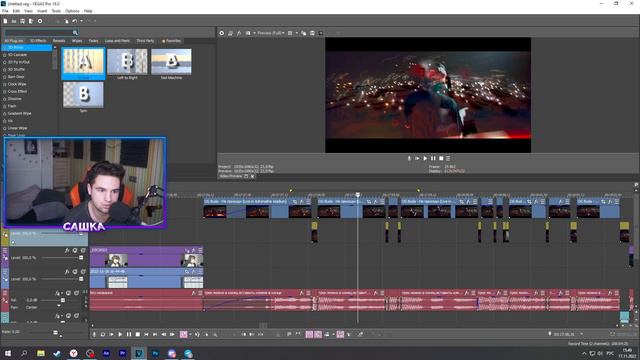Switch to the All Plug-ins tab

tap(14, 41)
